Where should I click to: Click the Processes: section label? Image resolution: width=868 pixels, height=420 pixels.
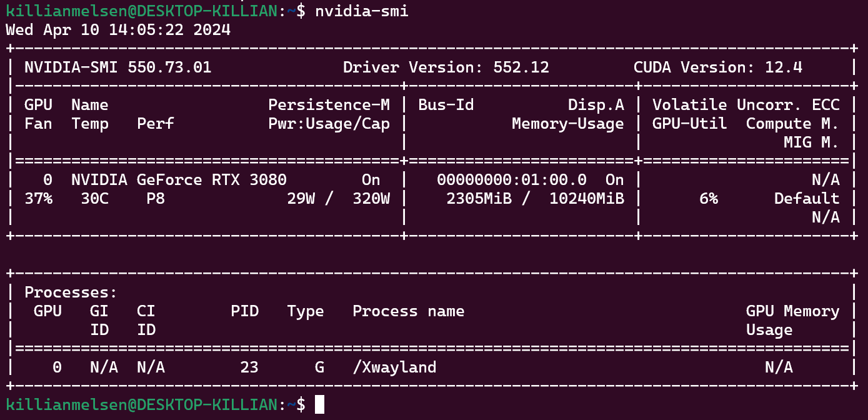pos(71,292)
